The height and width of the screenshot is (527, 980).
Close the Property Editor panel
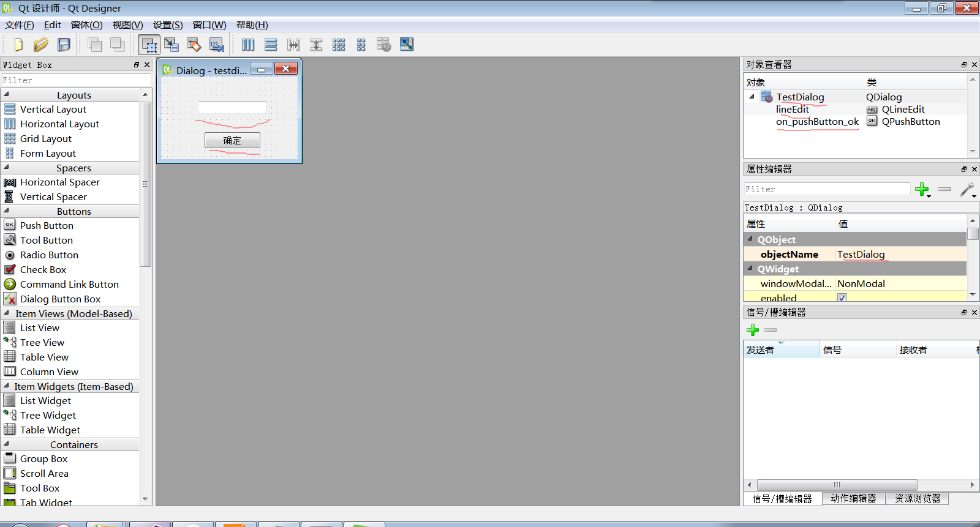click(974, 170)
